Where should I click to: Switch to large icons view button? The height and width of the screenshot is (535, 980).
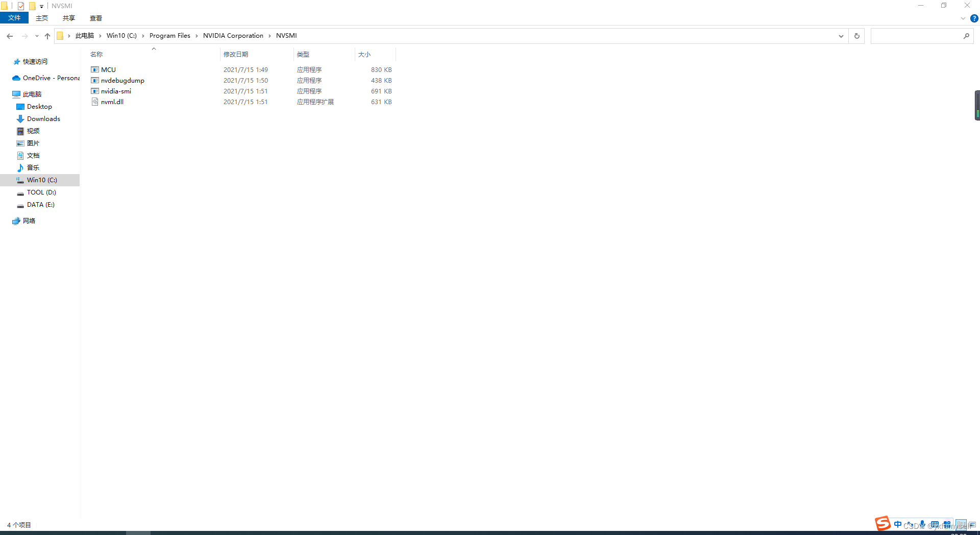(972, 525)
